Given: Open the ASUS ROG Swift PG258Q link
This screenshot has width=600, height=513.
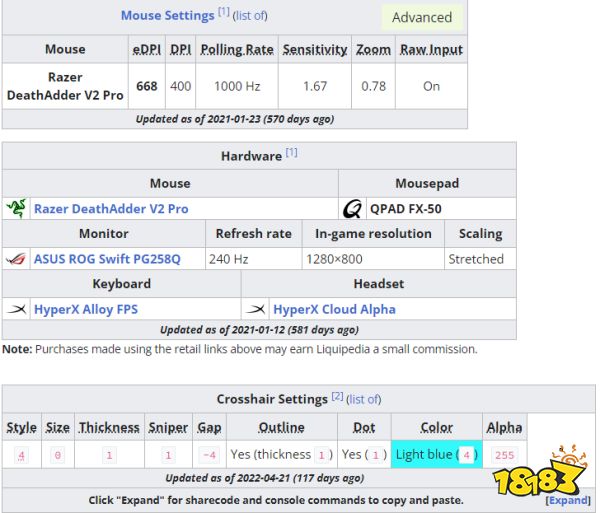Looking at the screenshot, I should 107,259.
